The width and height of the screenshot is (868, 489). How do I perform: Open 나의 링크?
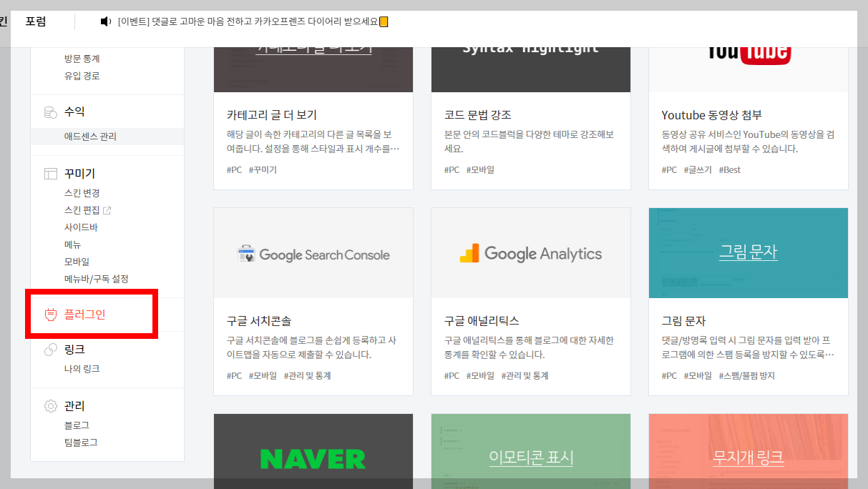[x=82, y=369]
